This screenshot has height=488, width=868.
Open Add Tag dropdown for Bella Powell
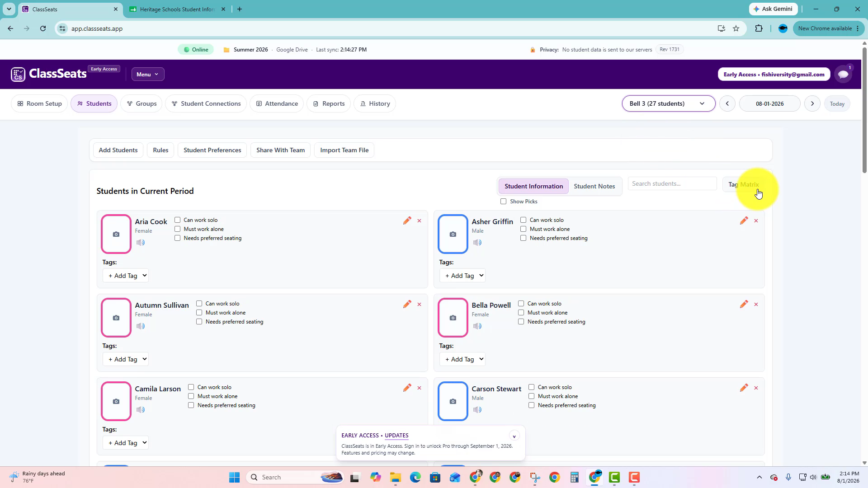click(462, 359)
